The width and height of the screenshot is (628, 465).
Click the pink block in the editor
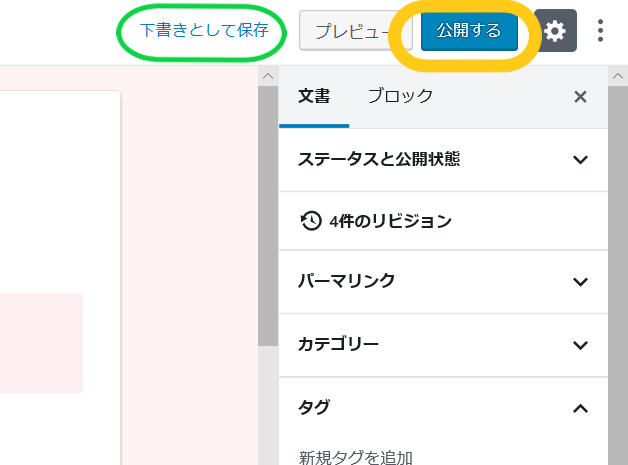[41, 343]
